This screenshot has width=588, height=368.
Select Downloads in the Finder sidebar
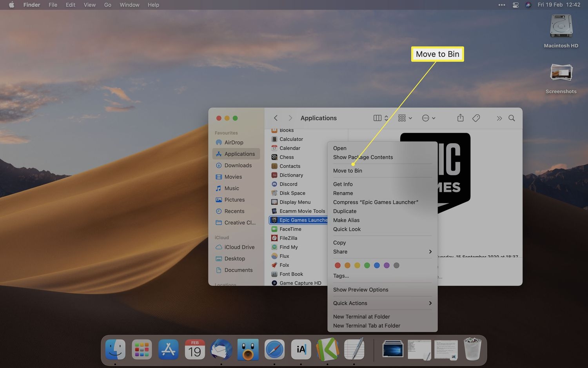tap(236, 165)
